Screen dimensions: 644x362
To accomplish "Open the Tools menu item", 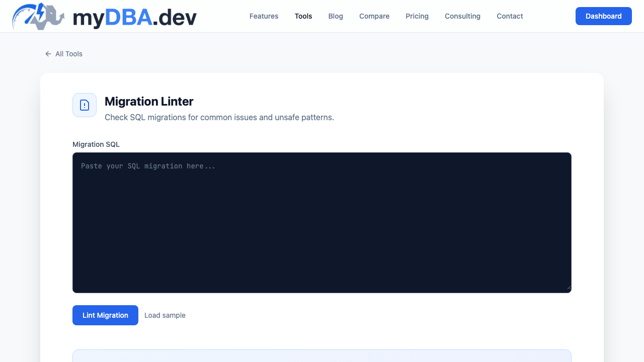I will 303,16.
